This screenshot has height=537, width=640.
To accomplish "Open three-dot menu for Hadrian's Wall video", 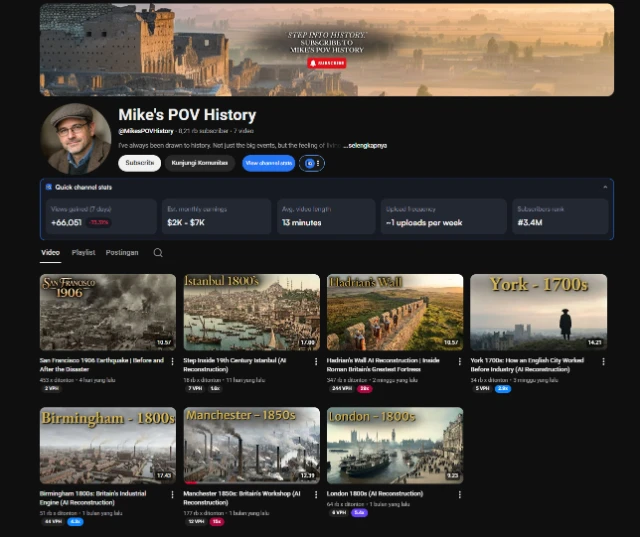I will (460, 362).
